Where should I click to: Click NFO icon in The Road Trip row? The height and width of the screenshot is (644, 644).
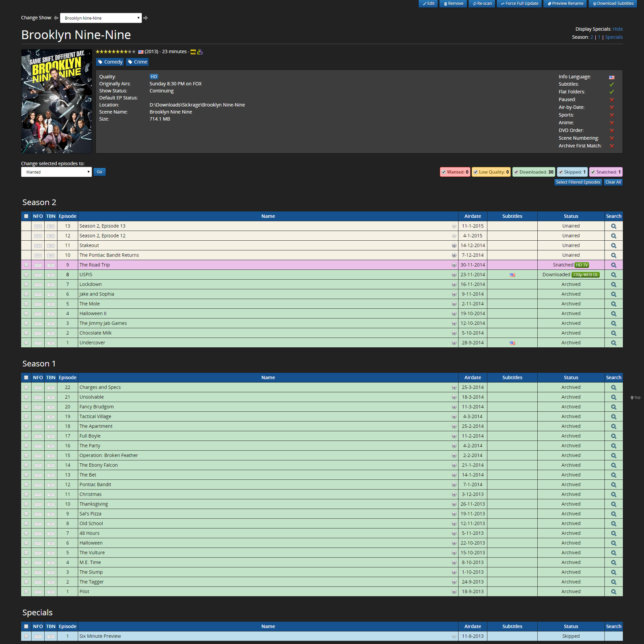click(x=38, y=265)
